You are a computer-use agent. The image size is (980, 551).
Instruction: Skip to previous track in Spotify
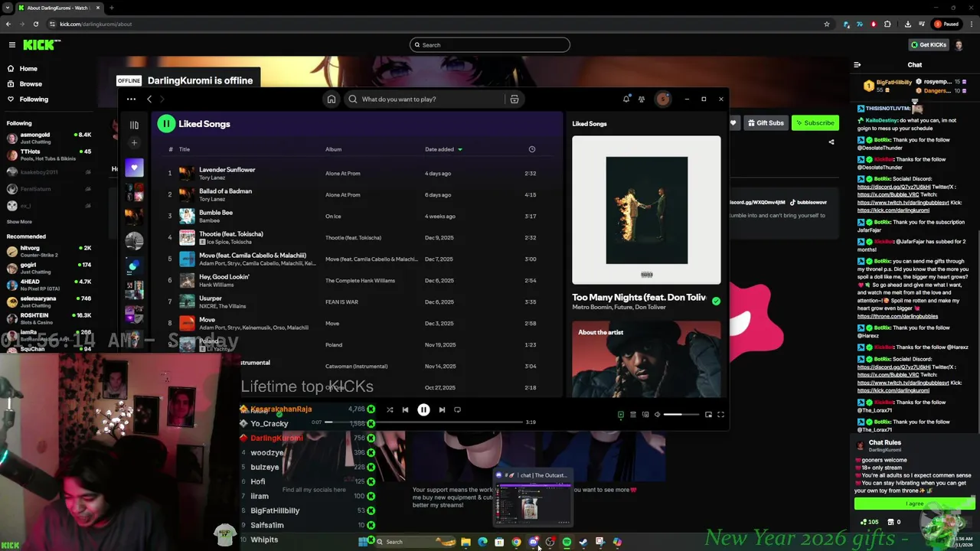405,410
